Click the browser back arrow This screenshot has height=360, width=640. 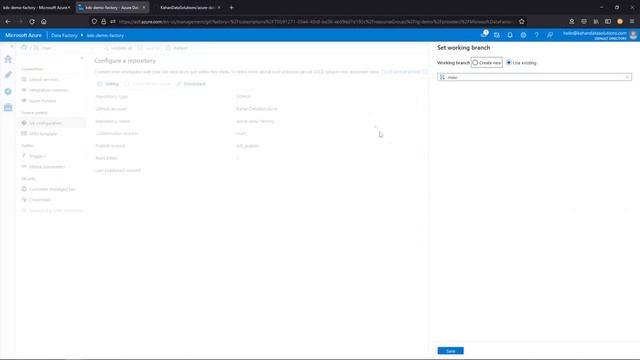[8, 21]
